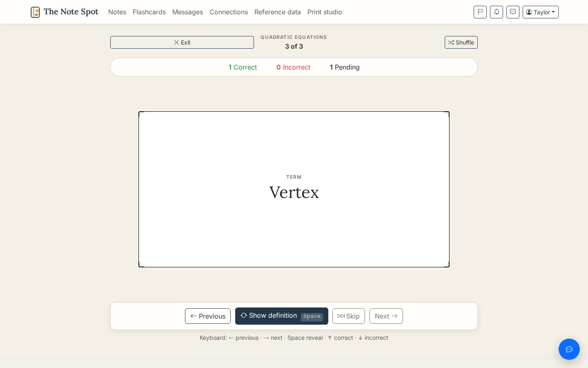This screenshot has width=588, height=368.
Task: Go to the Notes menu item
Action: click(x=117, y=12)
